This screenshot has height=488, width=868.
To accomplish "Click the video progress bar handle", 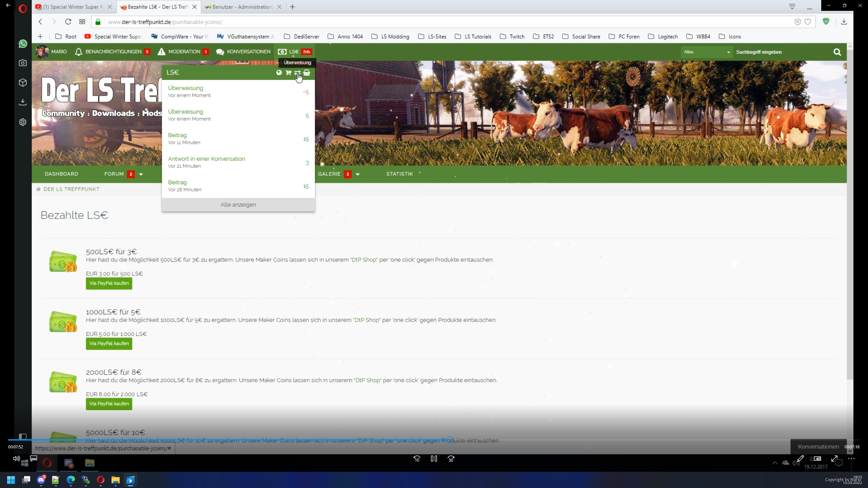I will [x=450, y=440].
